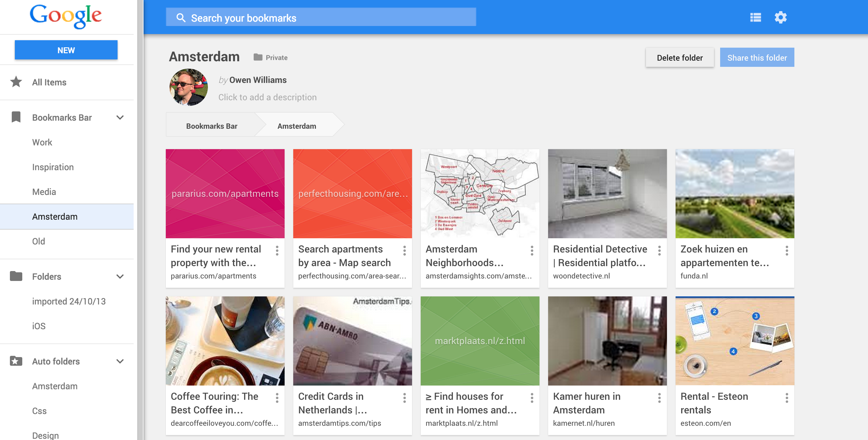Viewport: 868px width, 440px height.
Task: Select the Amsterdam breadcrumb tab
Action: 297,126
